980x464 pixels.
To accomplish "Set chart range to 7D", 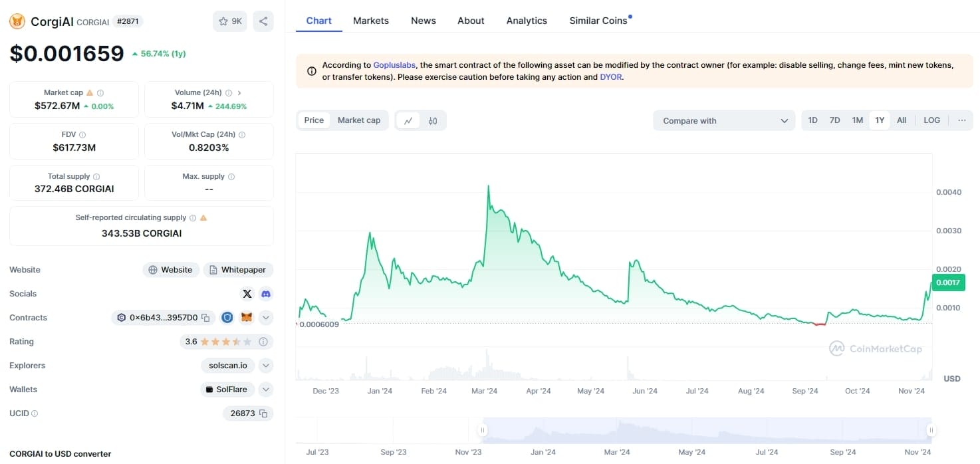I will tap(834, 120).
